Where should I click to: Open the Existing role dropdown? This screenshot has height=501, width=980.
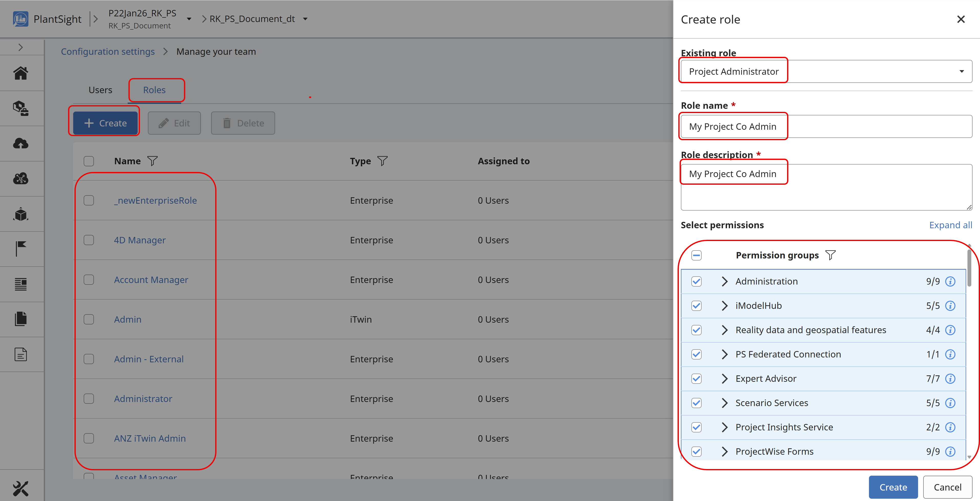click(x=826, y=72)
